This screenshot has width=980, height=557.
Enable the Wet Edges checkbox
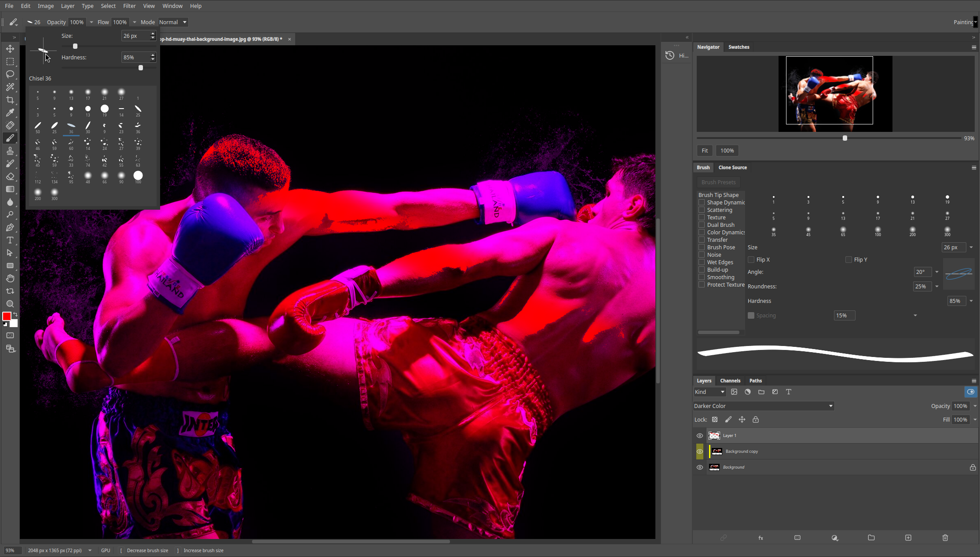pyautogui.click(x=702, y=262)
